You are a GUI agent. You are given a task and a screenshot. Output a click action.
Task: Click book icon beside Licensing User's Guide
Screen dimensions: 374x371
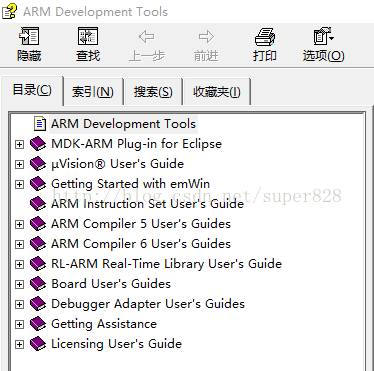point(38,344)
